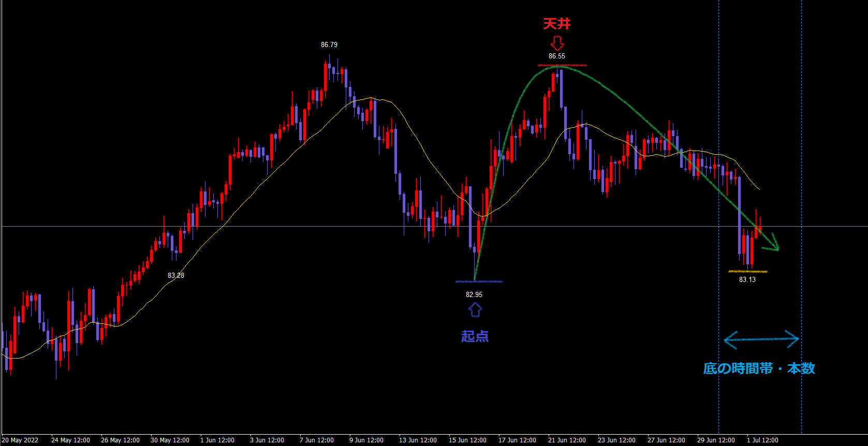
Task: Select the dark blue horizontal line above 82.95
Action: coord(479,281)
